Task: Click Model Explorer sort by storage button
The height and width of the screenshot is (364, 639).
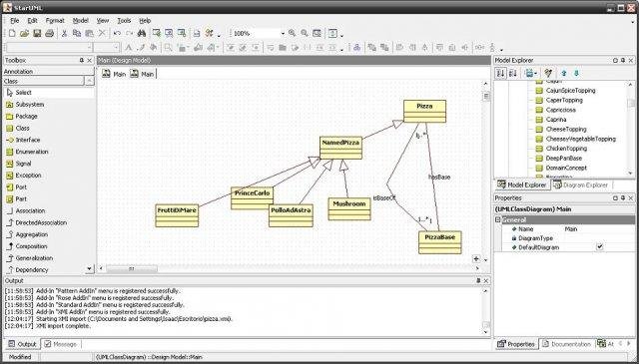Action: point(501,73)
